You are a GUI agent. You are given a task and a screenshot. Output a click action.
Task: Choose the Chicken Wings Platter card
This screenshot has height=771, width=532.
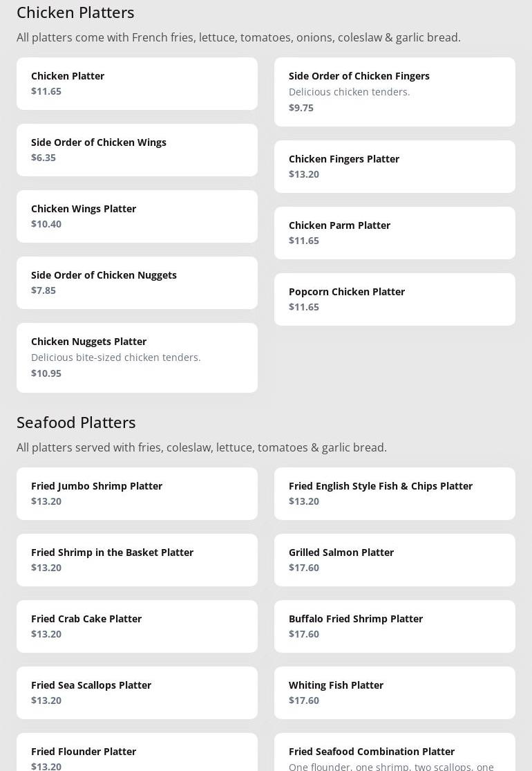pos(137,216)
